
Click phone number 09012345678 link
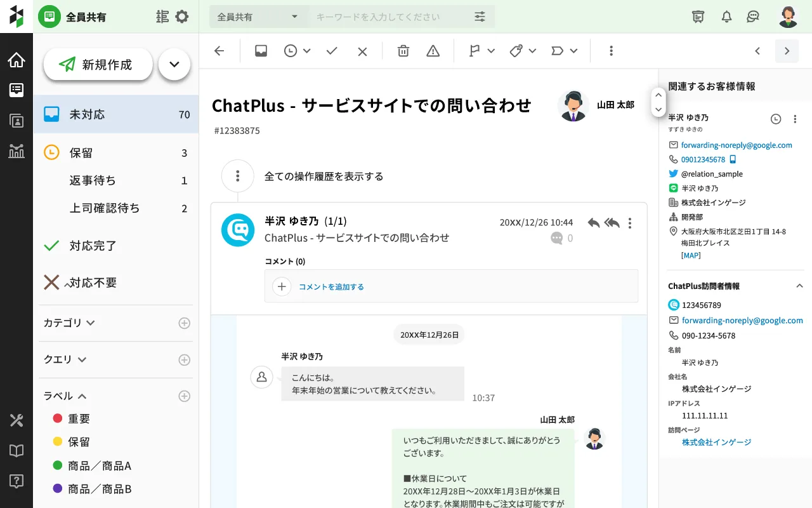[703, 159]
